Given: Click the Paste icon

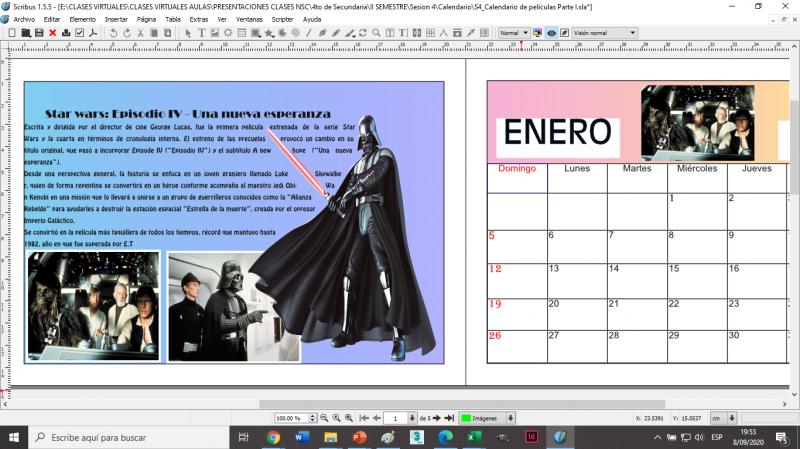Looking at the screenshot, I should tap(167, 33).
